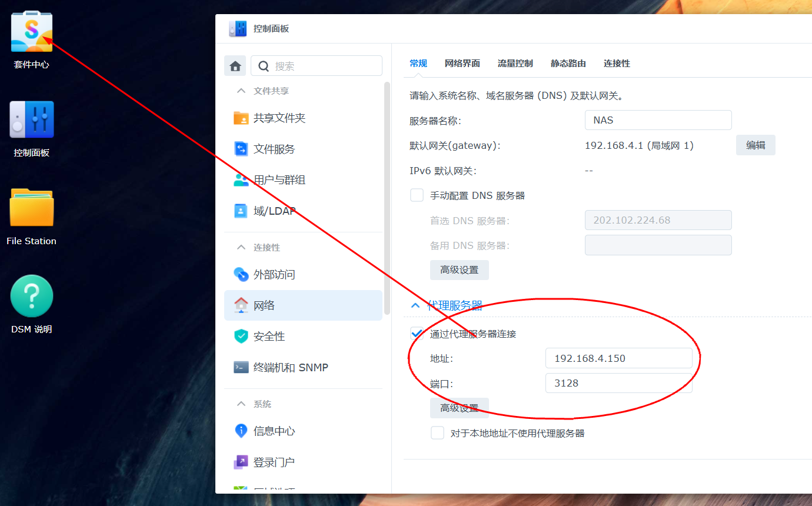Select 安全性 in the sidebar

[303, 336]
